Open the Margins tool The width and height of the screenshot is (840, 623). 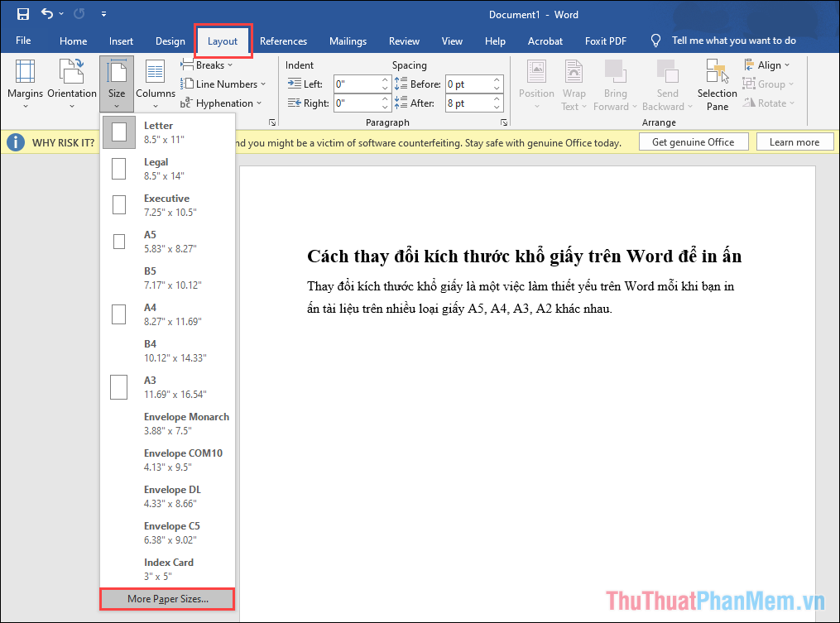click(x=25, y=84)
